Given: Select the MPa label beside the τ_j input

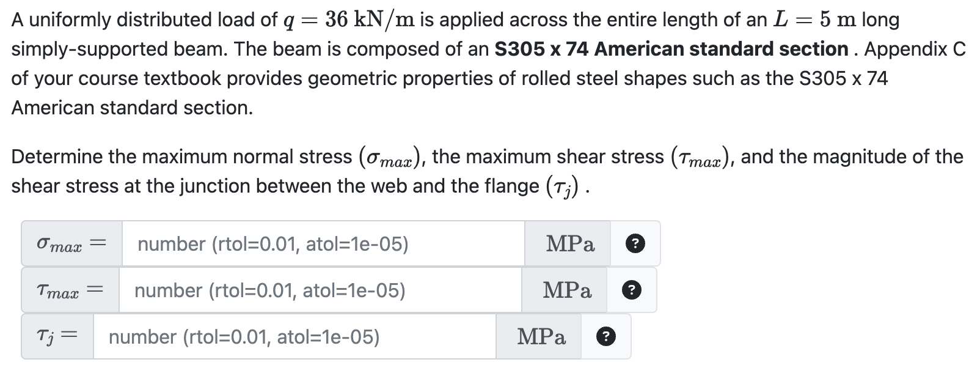Looking at the screenshot, I should [x=541, y=336].
